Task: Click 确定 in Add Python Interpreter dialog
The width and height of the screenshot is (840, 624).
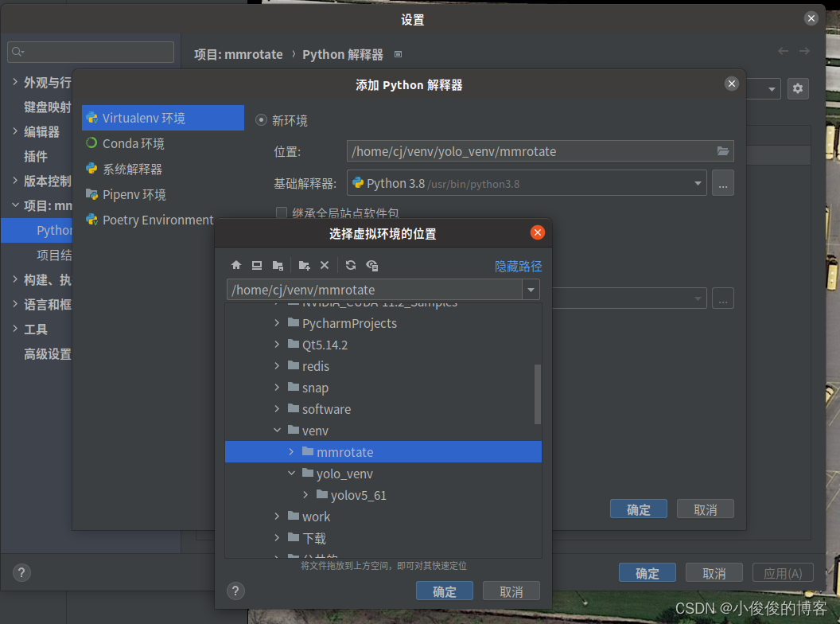Action: tap(639, 509)
